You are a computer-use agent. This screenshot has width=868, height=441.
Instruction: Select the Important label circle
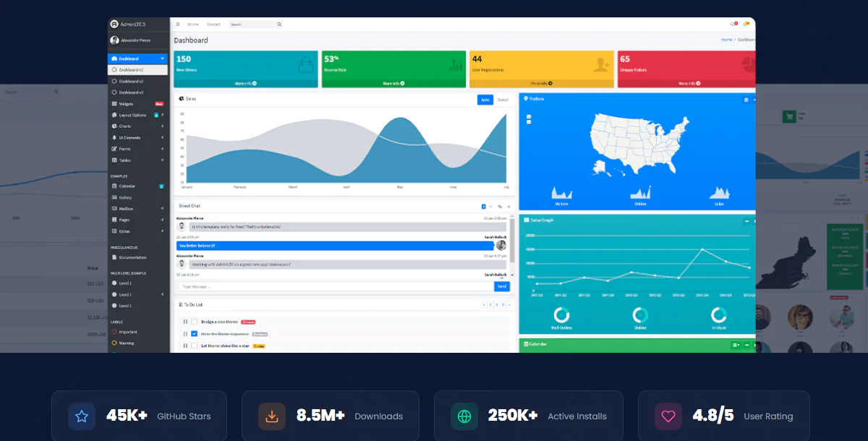(x=114, y=332)
